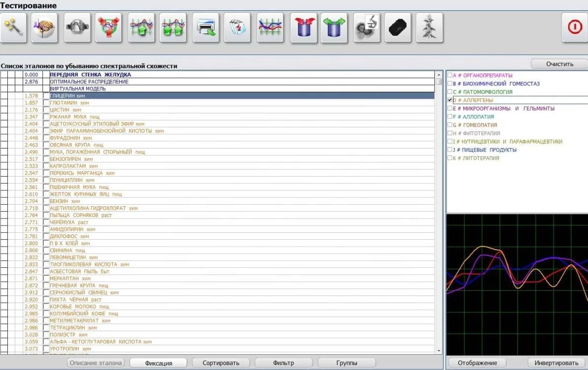Click the cylinder with green arrows icon
The height and width of the screenshot is (370, 588).
point(334,28)
